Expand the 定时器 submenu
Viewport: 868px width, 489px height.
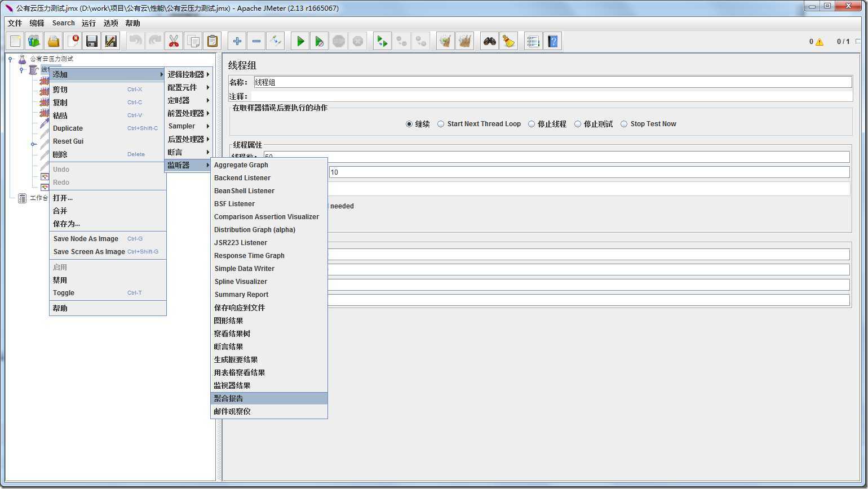pos(188,100)
